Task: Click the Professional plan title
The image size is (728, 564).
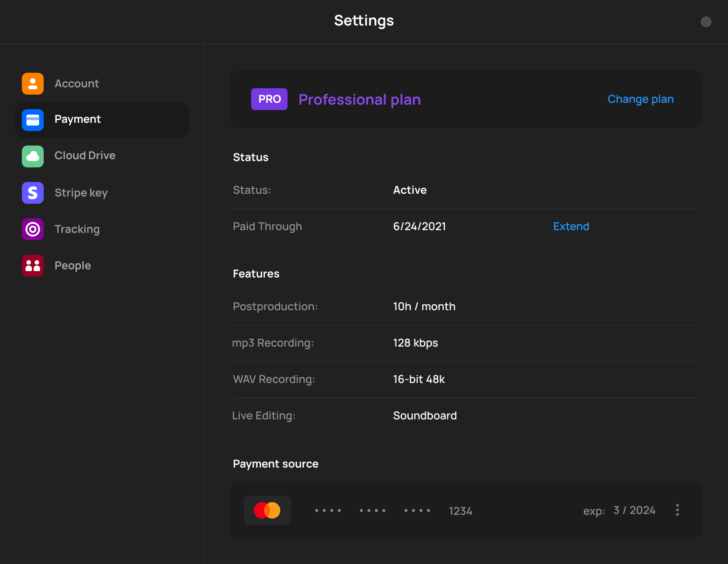Action: click(x=359, y=100)
